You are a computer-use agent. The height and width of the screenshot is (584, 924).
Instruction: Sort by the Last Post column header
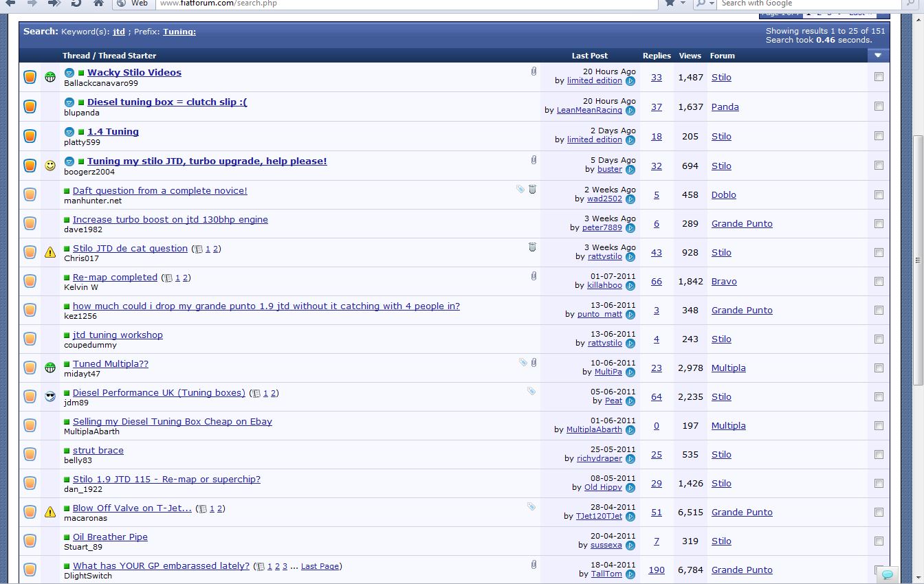coord(589,56)
